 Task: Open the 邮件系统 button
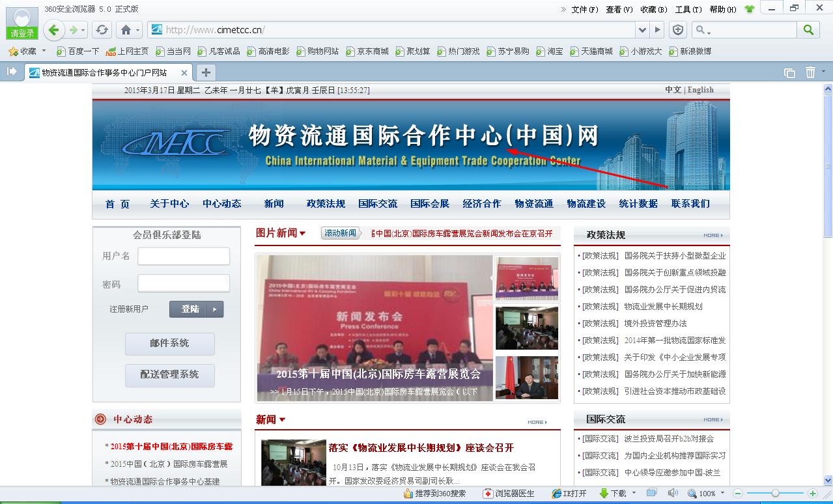click(169, 343)
